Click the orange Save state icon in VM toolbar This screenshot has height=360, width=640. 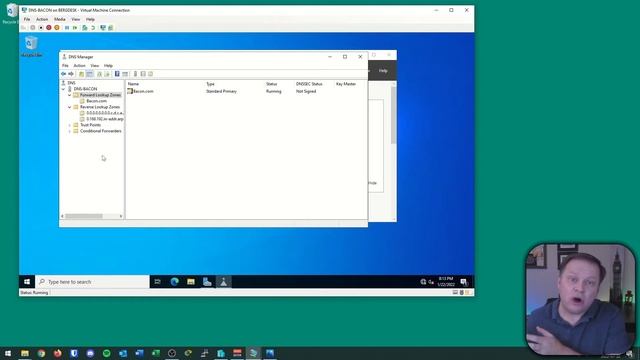pyautogui.click(x=57, y=28)
